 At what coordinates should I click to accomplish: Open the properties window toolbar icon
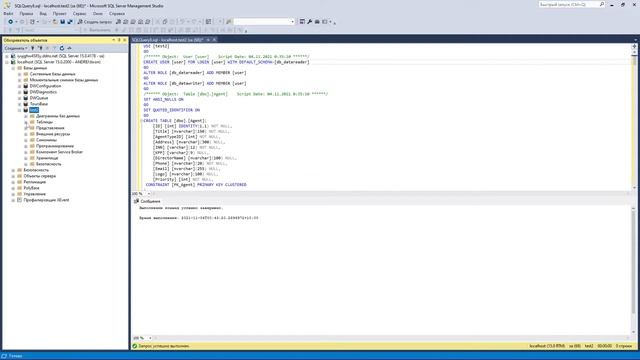(302, 22)
